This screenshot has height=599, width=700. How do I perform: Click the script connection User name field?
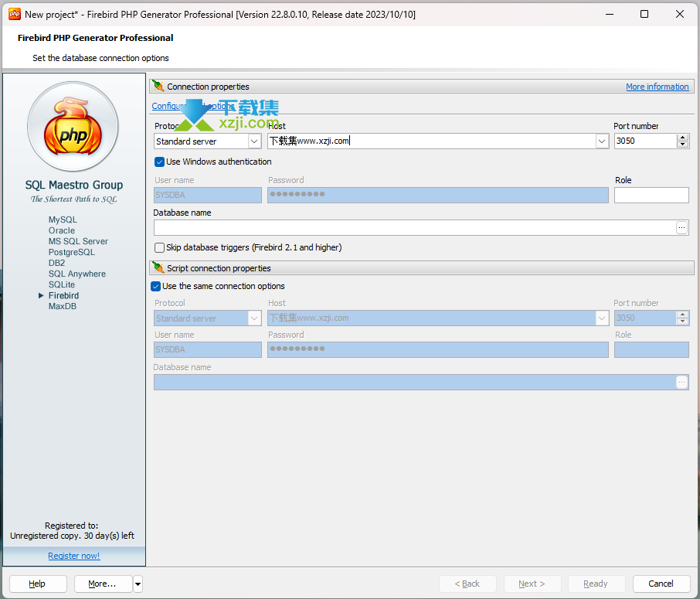[208, 350]
